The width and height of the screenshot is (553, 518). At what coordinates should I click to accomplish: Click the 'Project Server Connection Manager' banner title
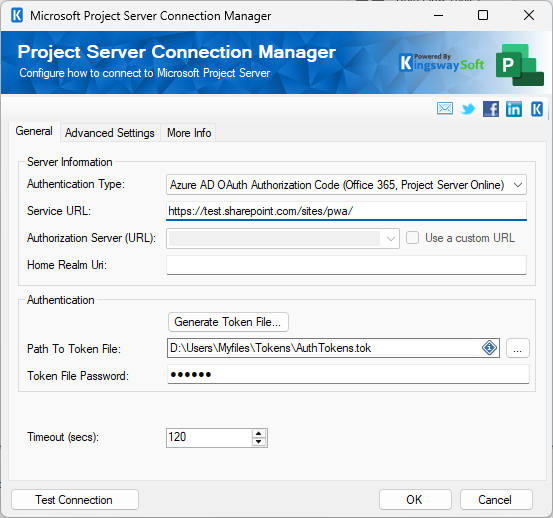[176, 52]
